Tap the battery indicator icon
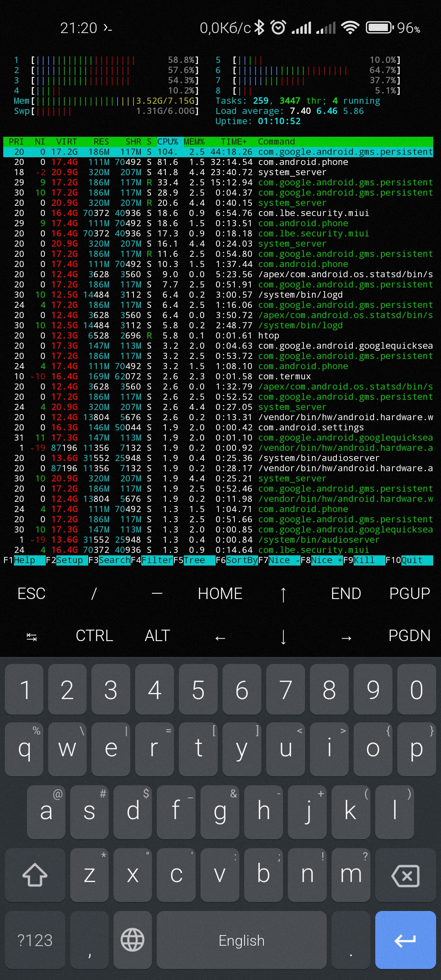The height and width of the screenshot is (980, 441). 380,28
